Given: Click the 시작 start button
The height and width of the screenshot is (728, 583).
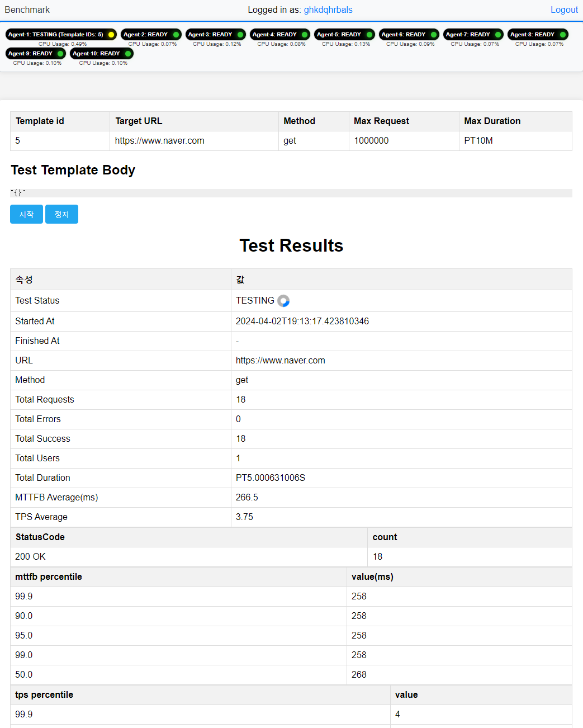Looking at the screenshot, I should tap(26, 214).
